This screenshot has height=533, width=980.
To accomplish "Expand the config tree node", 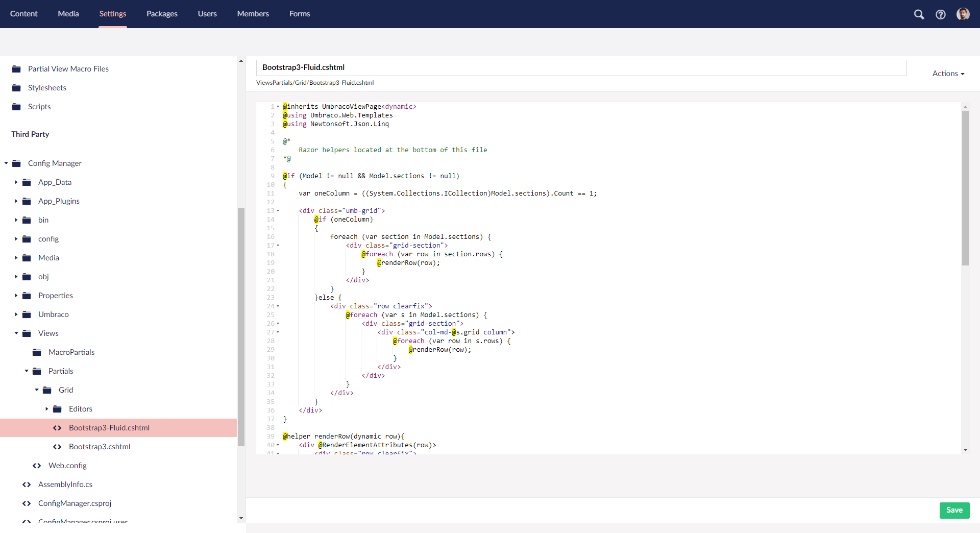I will (16, 239).
